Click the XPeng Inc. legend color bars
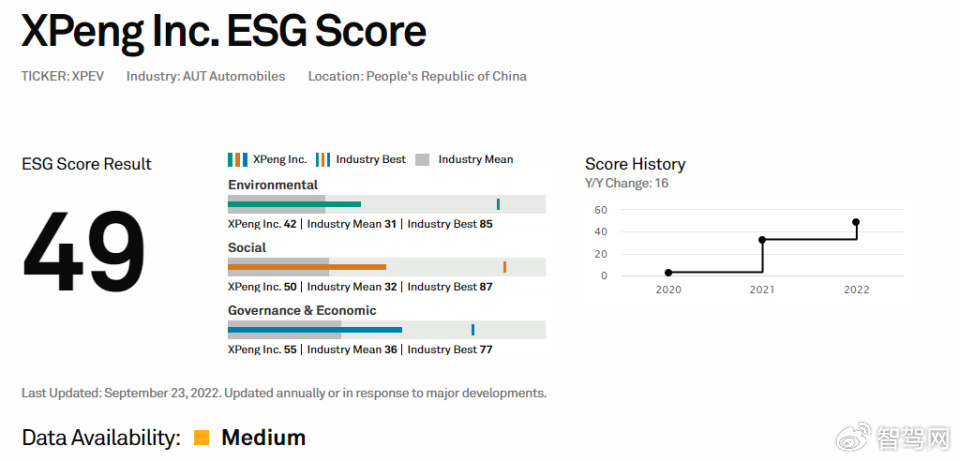This screenshot has width=960, height=461. [238, 160]
